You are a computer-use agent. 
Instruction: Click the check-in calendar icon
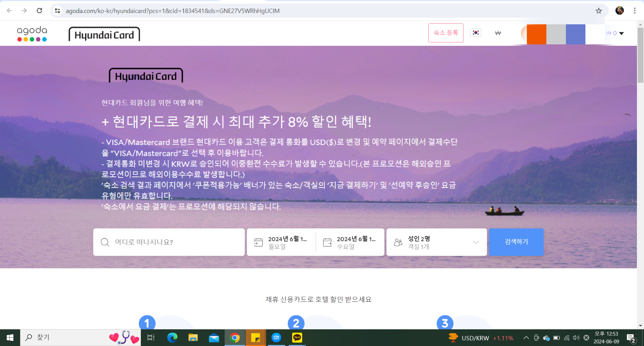pos(258,242)
